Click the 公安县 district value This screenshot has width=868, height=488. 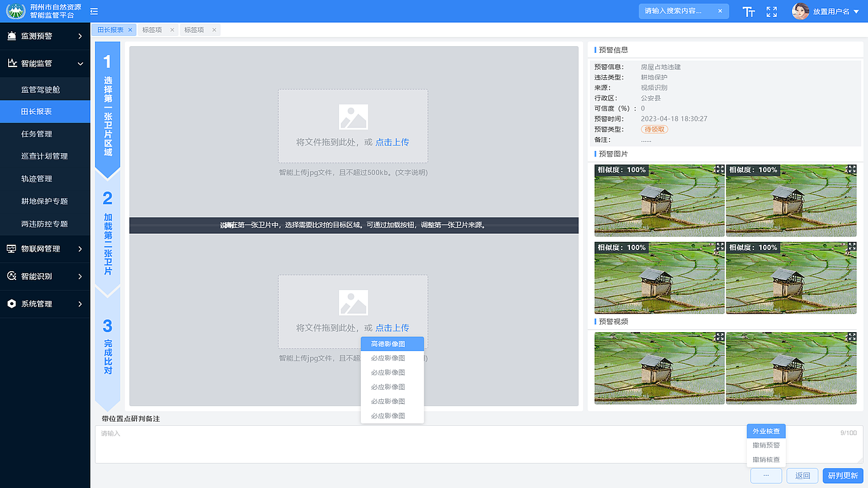(x=651, y=98)
